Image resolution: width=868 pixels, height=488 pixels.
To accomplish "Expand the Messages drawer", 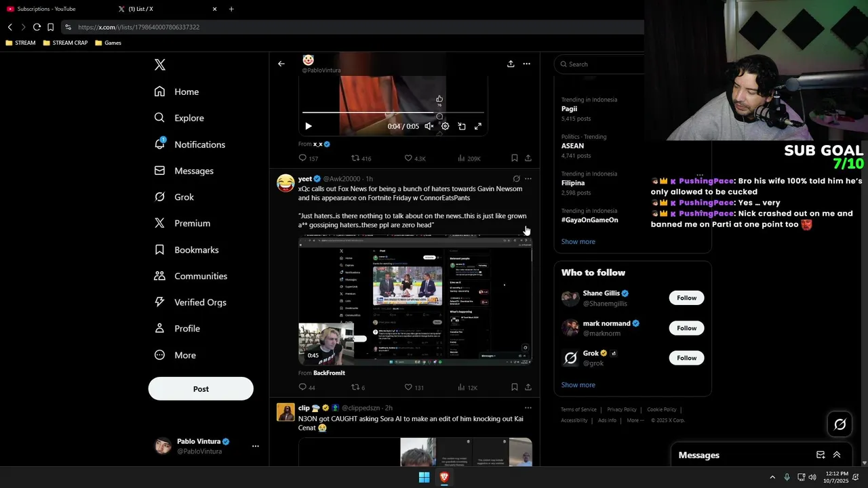I will (x=837, y=455).
